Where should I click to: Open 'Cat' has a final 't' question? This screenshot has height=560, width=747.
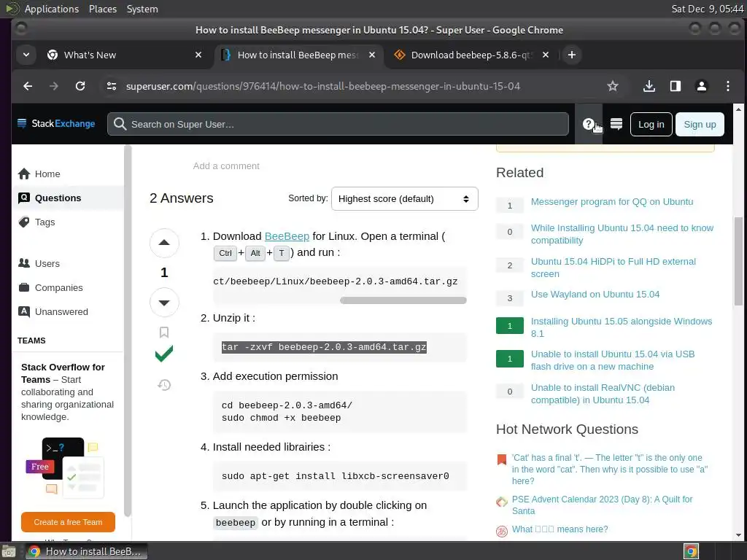point(609,469)
